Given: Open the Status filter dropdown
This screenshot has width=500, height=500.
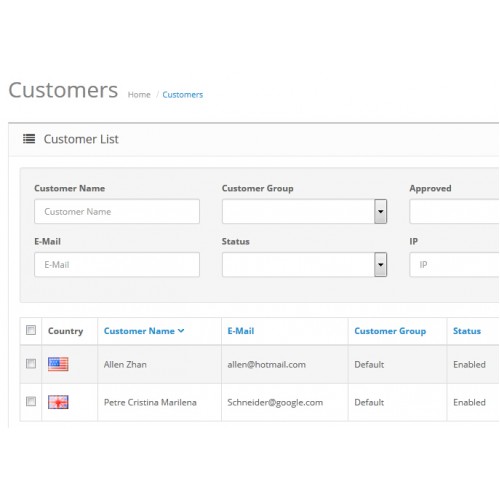Looking at the screenshot, I should [304, 265].
